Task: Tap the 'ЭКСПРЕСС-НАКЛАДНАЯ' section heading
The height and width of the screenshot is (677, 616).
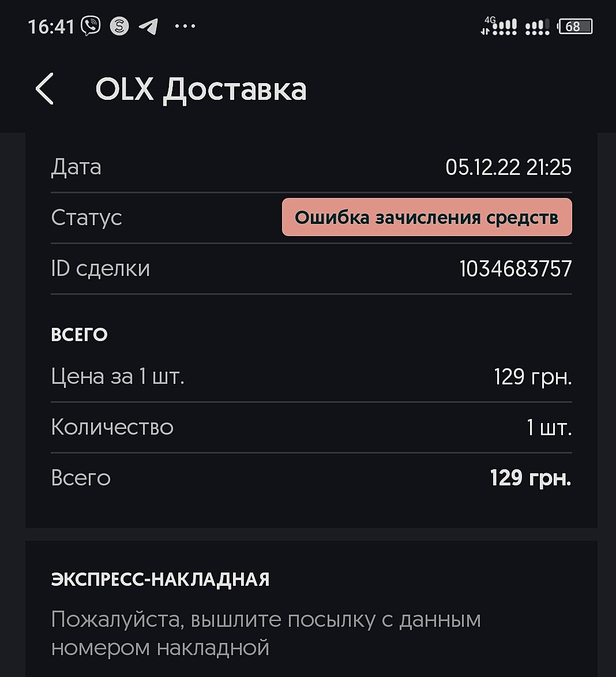Action: click(160, 579)
